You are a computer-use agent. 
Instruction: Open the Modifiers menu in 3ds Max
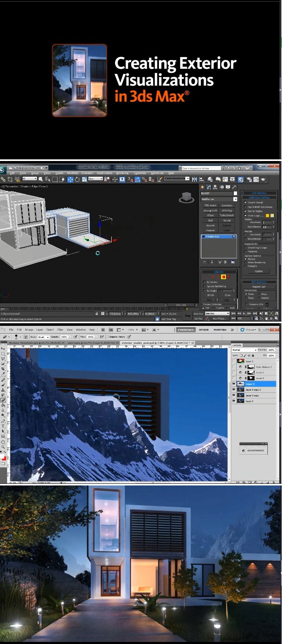click(x=73, y=173)
